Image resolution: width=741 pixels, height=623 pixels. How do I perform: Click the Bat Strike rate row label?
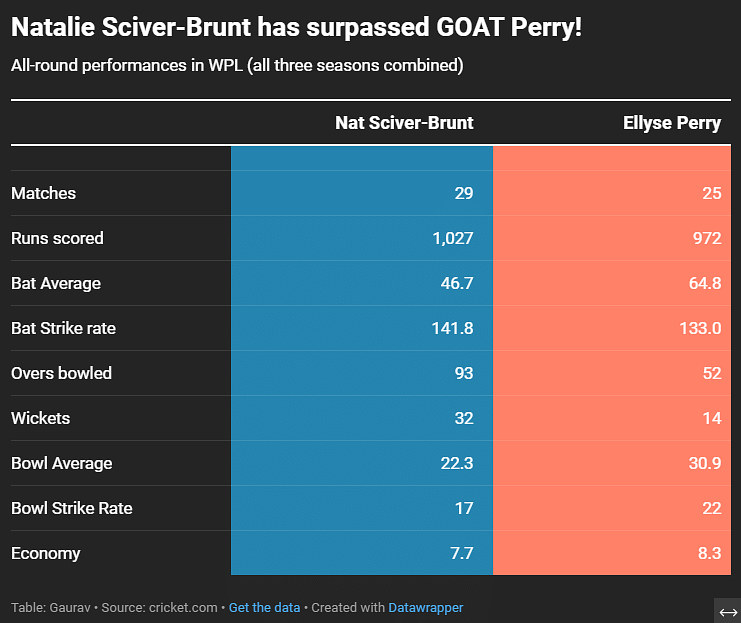[70, 328]
